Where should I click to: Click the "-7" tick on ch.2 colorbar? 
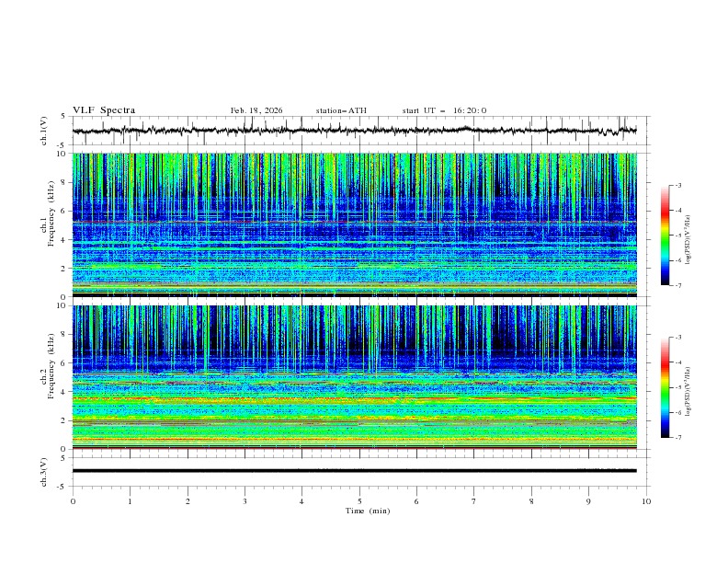click(678, 438)
